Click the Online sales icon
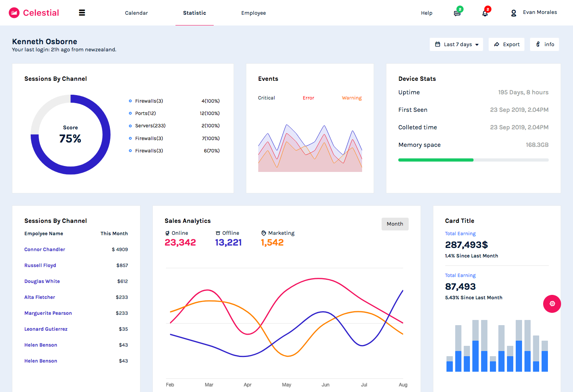This screenshot has height=392, width=573. click(x=168, y=233)
